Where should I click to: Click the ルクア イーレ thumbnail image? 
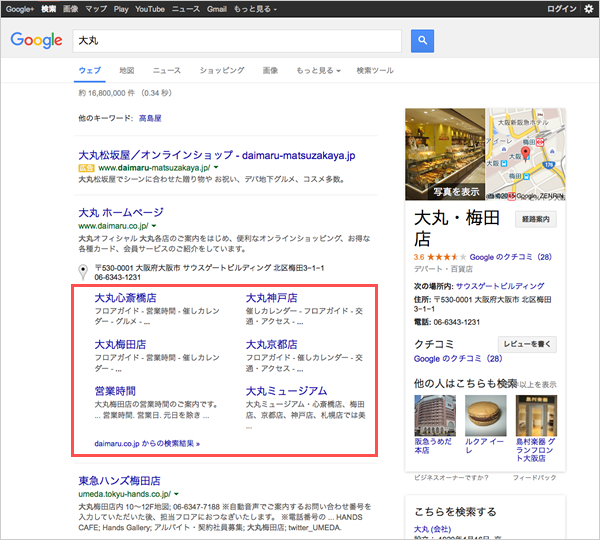(486, 416)
